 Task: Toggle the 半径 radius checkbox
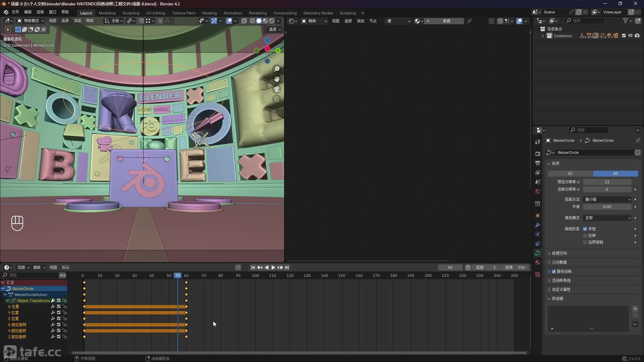point(585,229)
